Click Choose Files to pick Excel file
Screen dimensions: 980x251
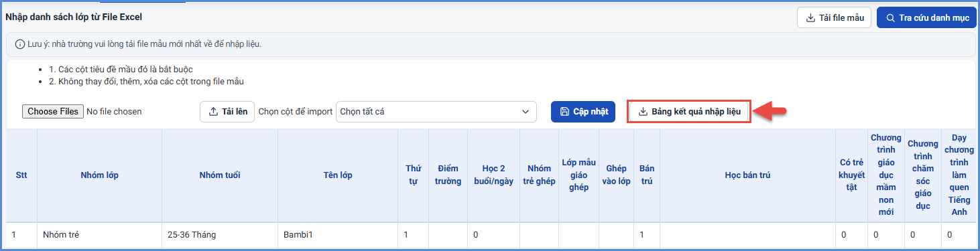53,112
